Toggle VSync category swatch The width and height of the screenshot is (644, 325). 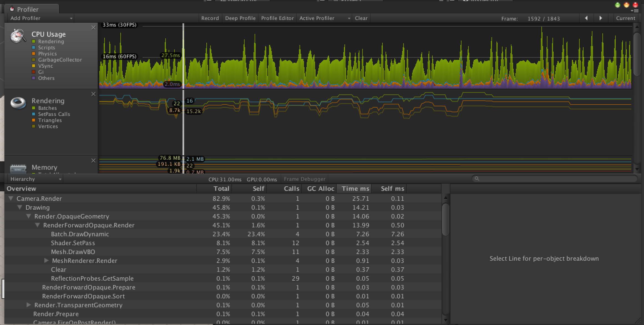pos(34,66)
